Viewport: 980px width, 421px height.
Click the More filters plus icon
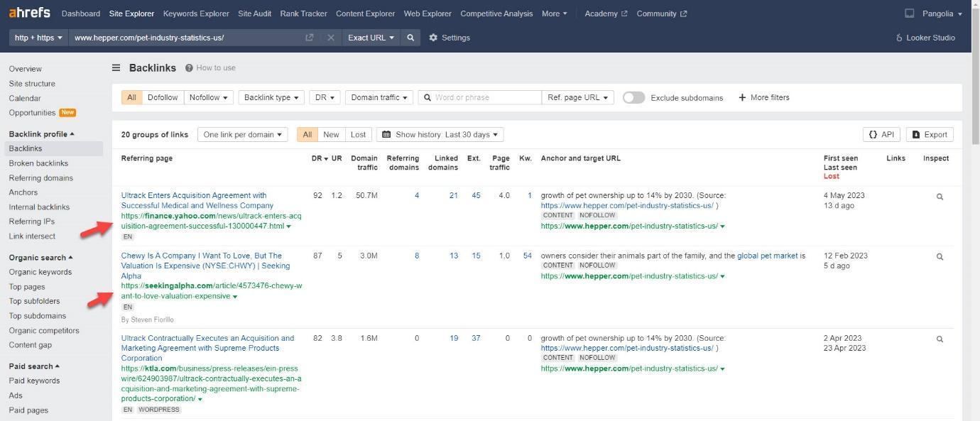742,97
